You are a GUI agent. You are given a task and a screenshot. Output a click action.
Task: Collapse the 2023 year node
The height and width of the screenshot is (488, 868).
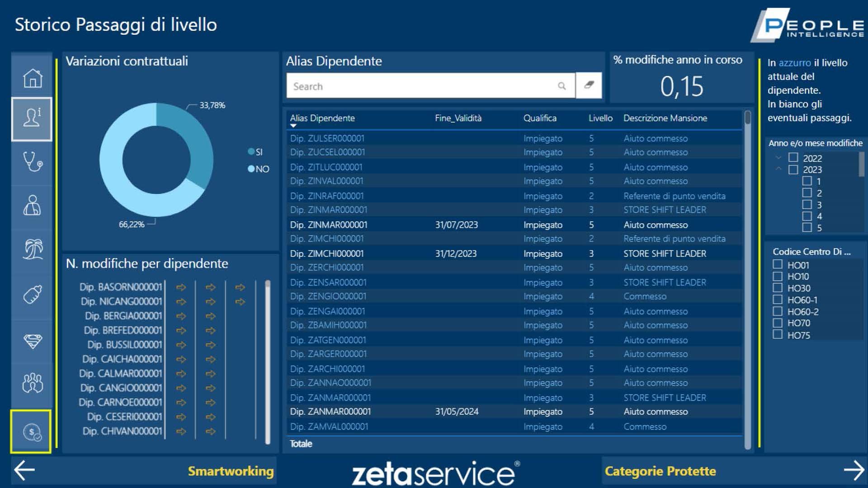778,169
